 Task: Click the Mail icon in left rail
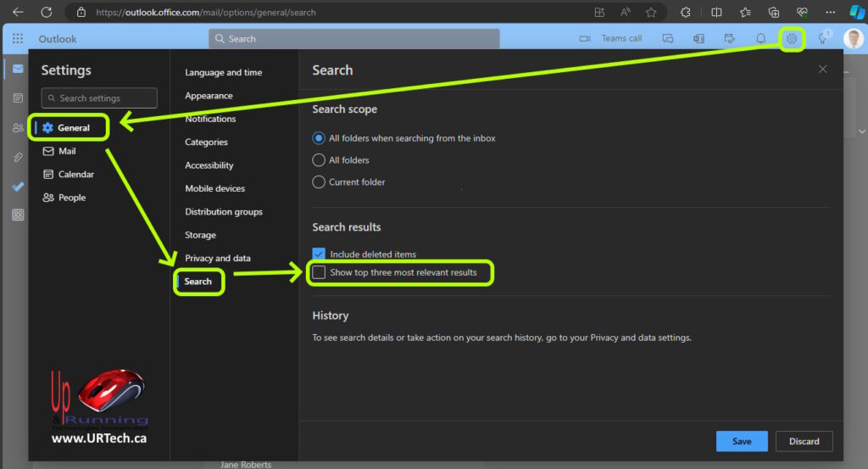coord(18,69)
